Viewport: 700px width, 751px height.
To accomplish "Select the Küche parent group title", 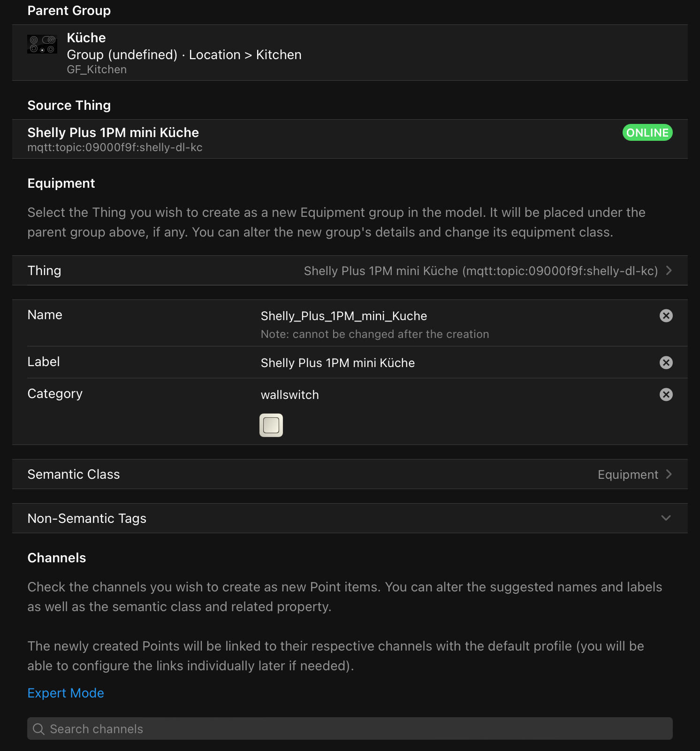I will click(x=86, y=38).
